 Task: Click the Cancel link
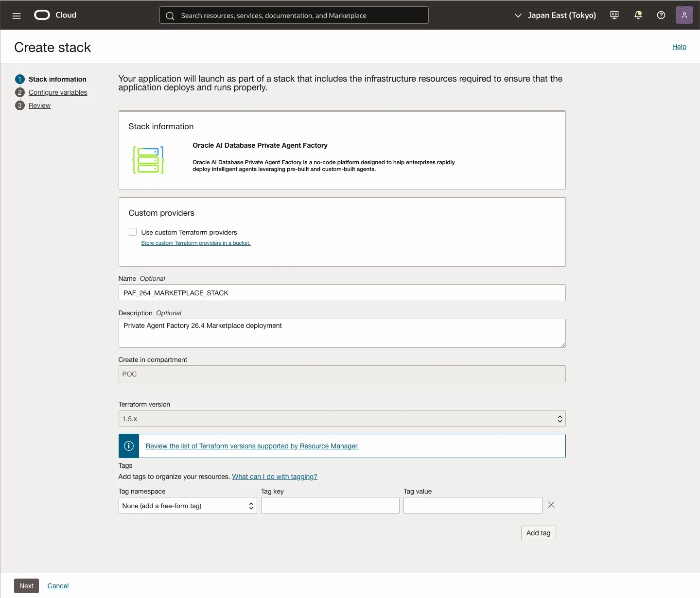(58, 586)
